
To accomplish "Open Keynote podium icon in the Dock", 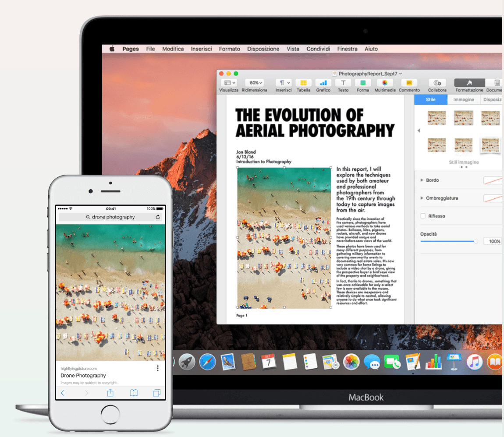I will (454, 362).
